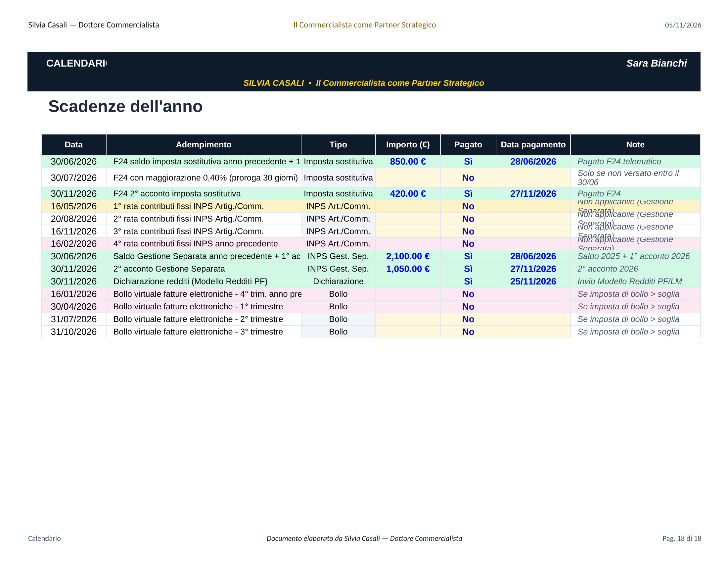Click 'INPS Gest. Sep.' in the 2,100.00 € row
This screenshot has height=563, width=728.
[x=338, y=256]
